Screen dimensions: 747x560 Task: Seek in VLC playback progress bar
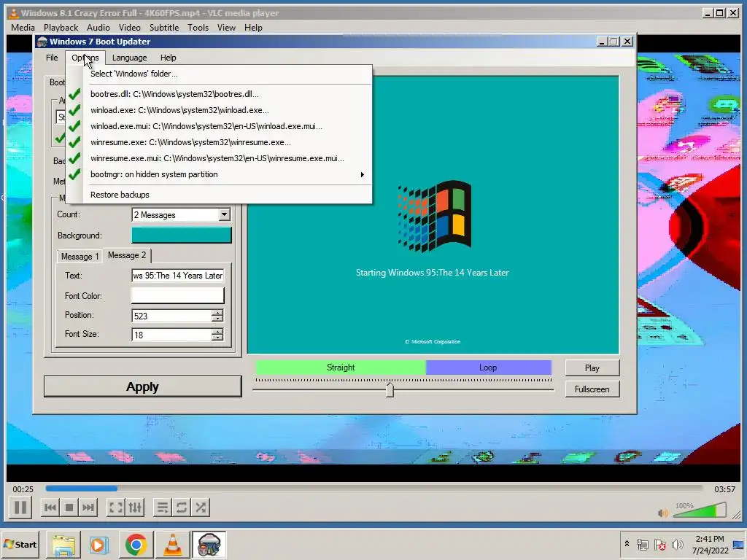[x=374, y=489]
